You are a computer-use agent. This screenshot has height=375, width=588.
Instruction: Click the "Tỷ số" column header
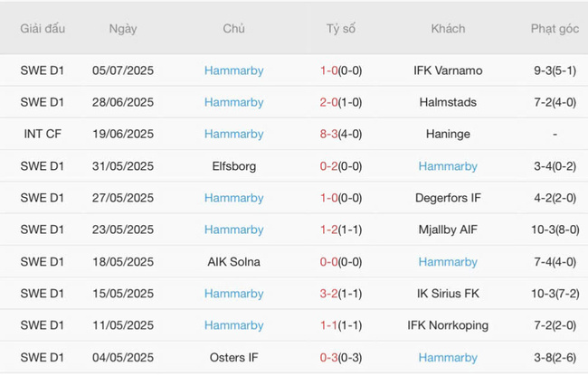click(341, 29)
